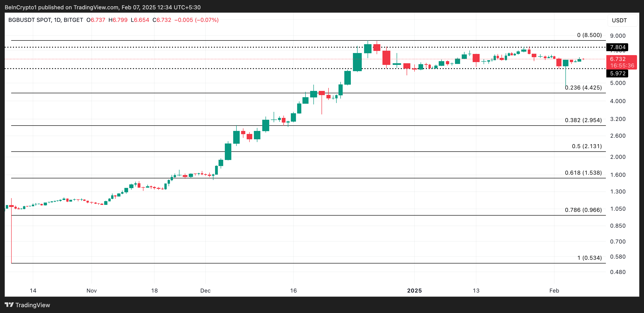The width and height of the screenshot is (644, 313).
Task: Click the TradingView text link
Action: [x=33, y=305]
